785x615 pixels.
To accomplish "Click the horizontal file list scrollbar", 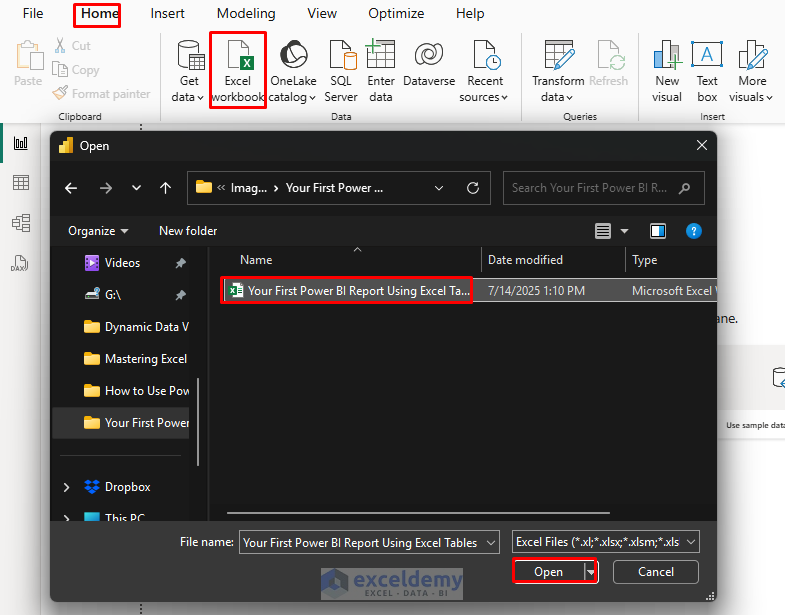I will pyautogui.click(x=418, y=513).
